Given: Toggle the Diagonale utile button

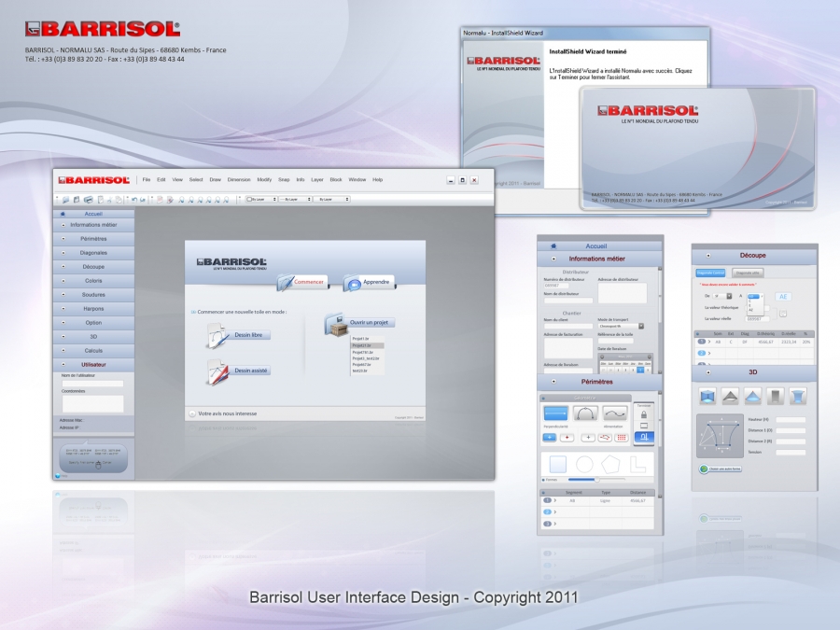Looking at the screenshot, I should tap(748, 273).
